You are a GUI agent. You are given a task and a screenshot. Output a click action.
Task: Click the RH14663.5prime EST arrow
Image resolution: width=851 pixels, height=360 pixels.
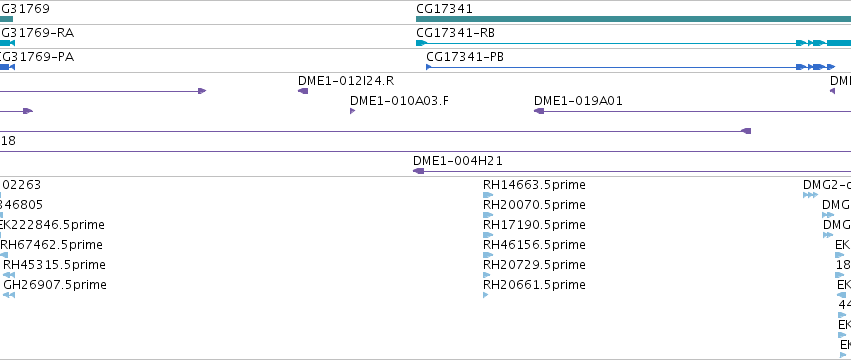click(x=488, y=195)
